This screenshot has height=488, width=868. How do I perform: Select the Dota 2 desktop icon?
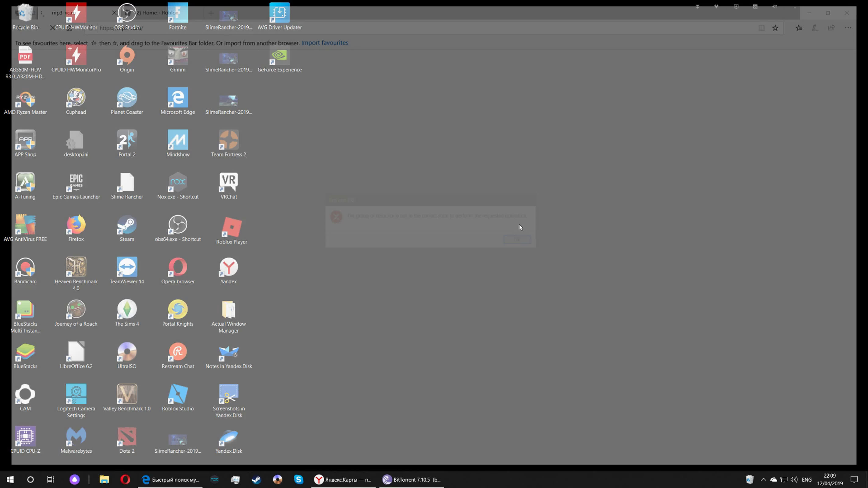[127, 441]
